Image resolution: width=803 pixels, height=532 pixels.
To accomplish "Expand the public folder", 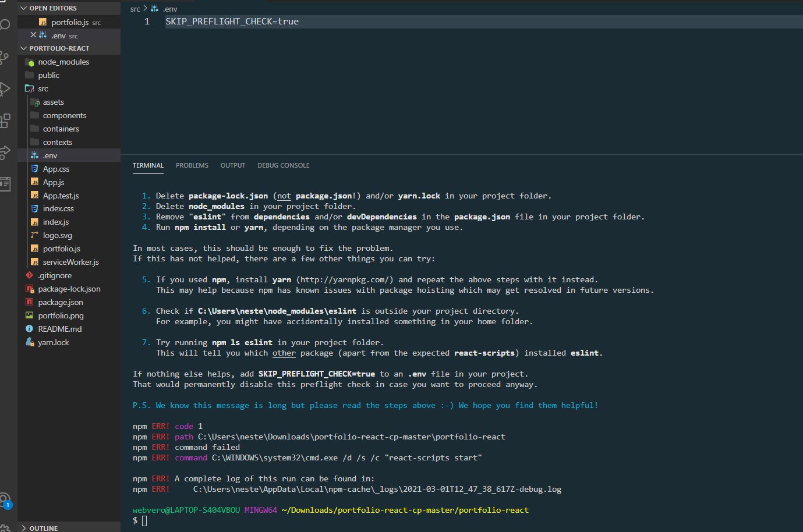I will pyautogui.click(x=69, y=75).
